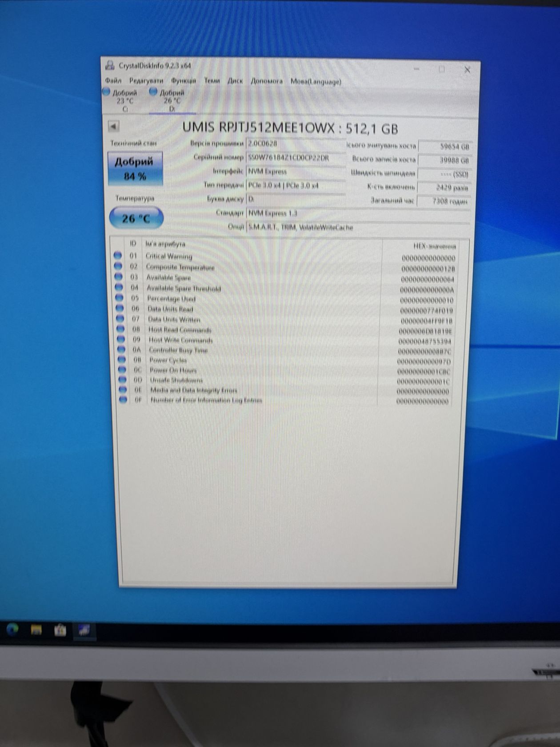Click the previous disk arrow button

tap(113, 126)
